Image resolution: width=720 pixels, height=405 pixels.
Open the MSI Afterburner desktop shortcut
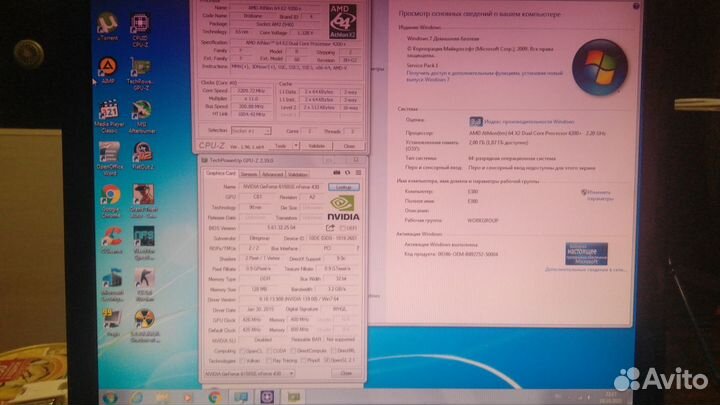tap(142, 117)
